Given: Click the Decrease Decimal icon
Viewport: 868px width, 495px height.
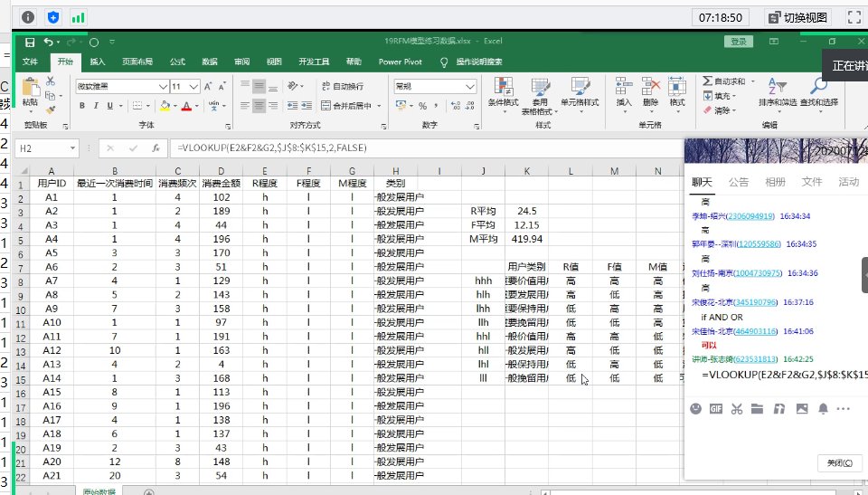Looking at the screenshot, I should (x=470, y=105).
